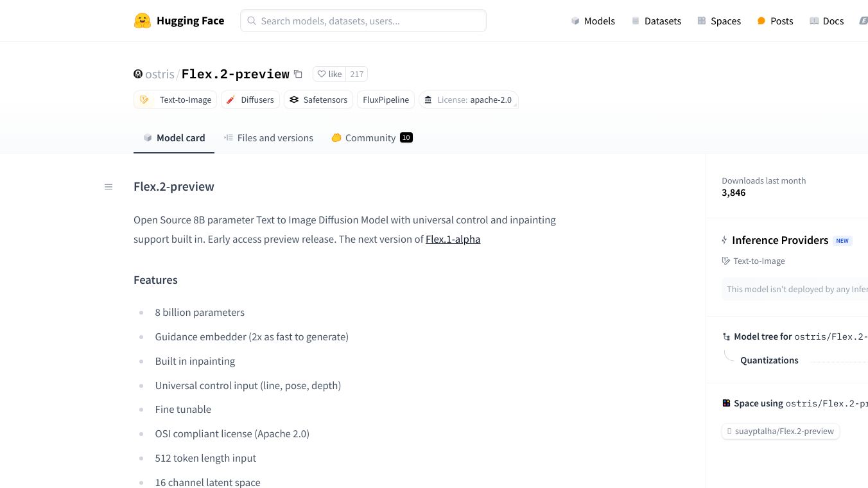Copy the model name with the copy icon
The image size is (868, 488).
[298, 74]
